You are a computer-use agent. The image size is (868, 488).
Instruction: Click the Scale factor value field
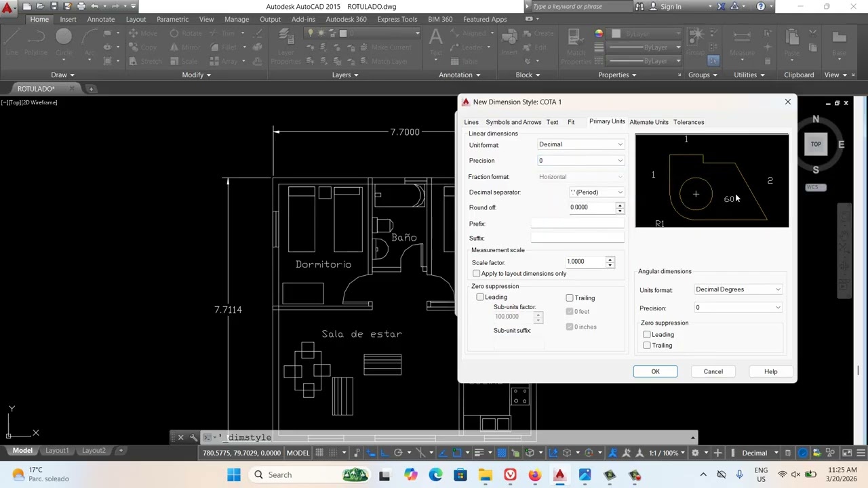pyautogui.click(x=585, y=262)
